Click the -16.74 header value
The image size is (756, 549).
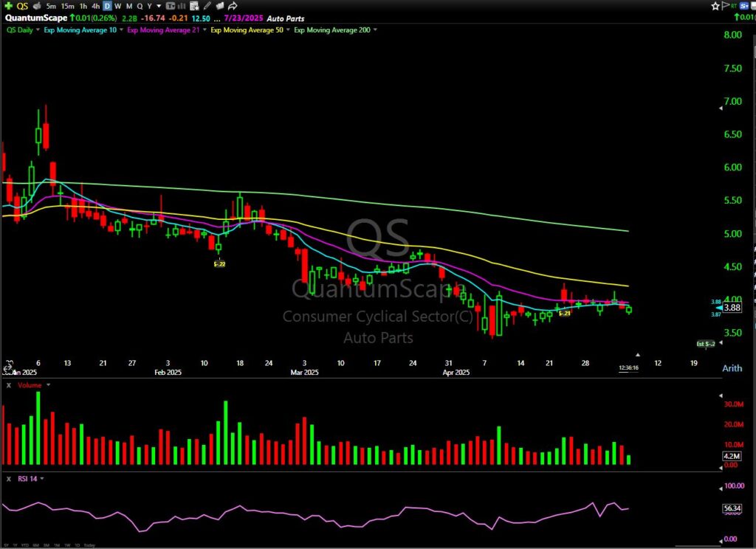(x=153, y=18)
